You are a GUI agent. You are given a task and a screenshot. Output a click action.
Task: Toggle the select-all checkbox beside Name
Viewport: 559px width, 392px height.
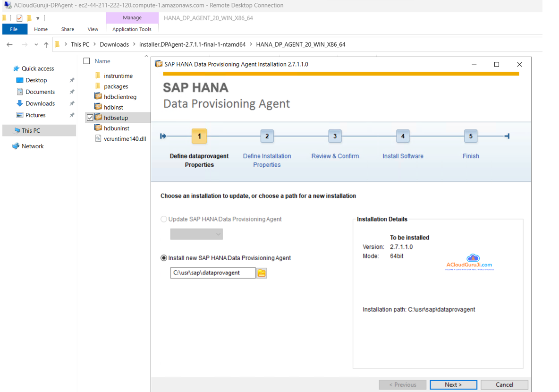[86, 61]
